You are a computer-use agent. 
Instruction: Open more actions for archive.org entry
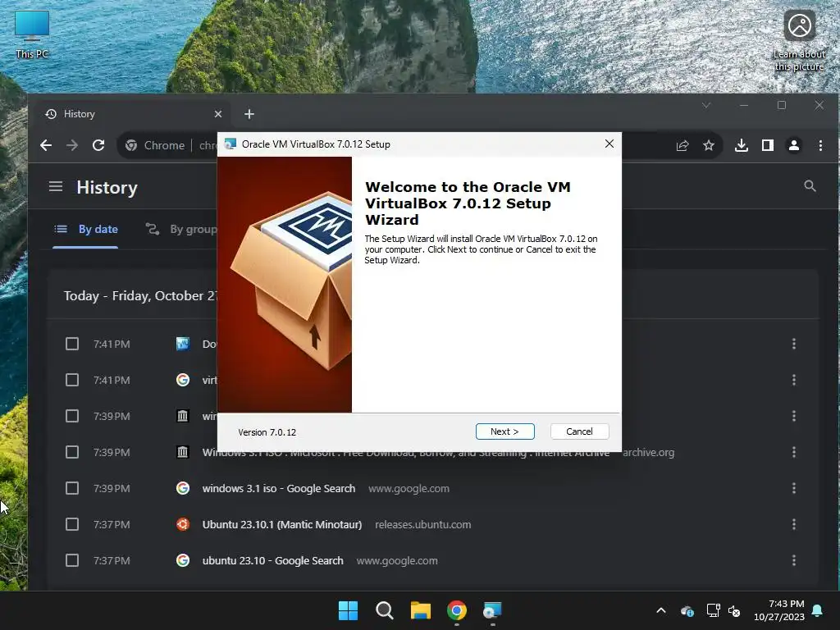pos(794,452)
